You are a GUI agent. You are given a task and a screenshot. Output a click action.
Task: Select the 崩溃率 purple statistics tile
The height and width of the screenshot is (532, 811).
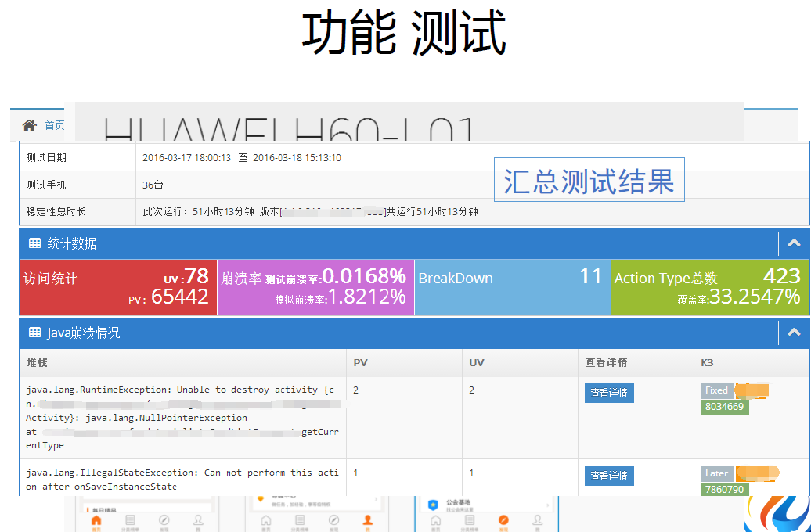coord(316,287)
